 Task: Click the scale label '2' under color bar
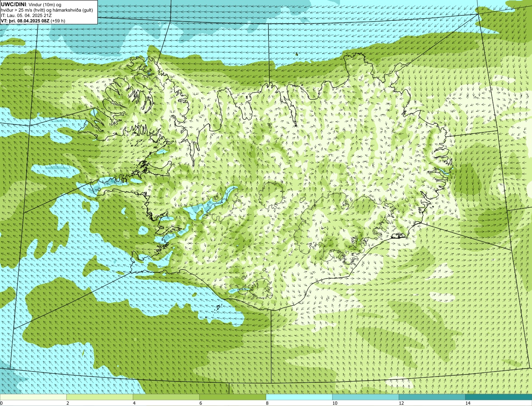[x=68, y=403]
